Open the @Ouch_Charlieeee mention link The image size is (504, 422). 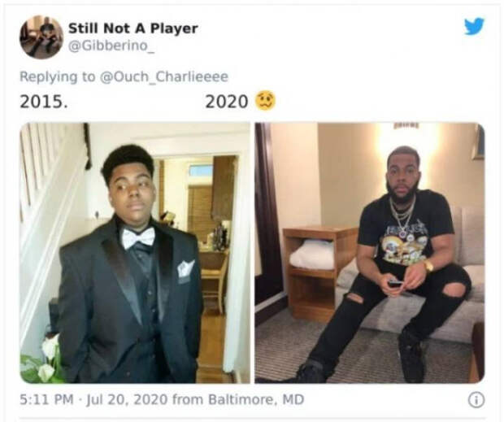pos(164,76)
